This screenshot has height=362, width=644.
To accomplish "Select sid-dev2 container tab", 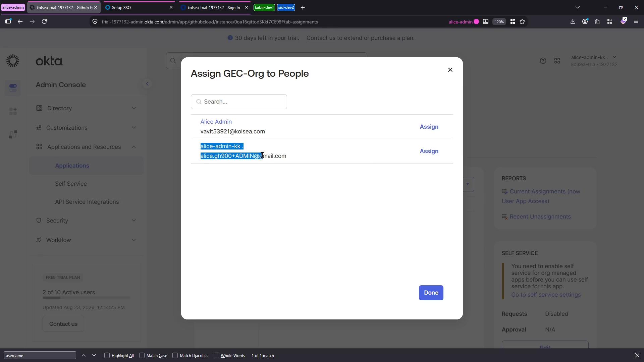I will [286, 7].
